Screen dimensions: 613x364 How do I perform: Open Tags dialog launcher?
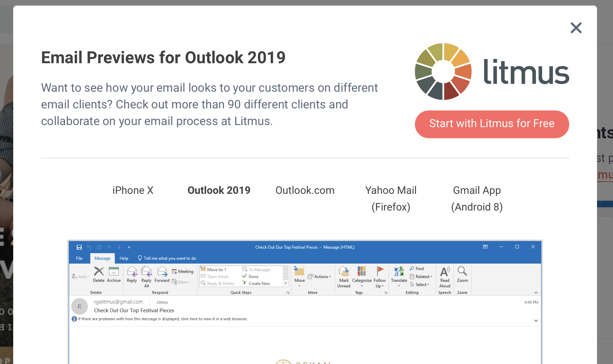(386, 293)
